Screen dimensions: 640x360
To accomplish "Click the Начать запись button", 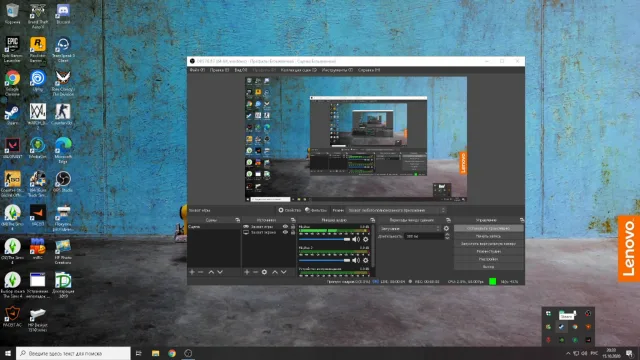I will tap(489, 236).
